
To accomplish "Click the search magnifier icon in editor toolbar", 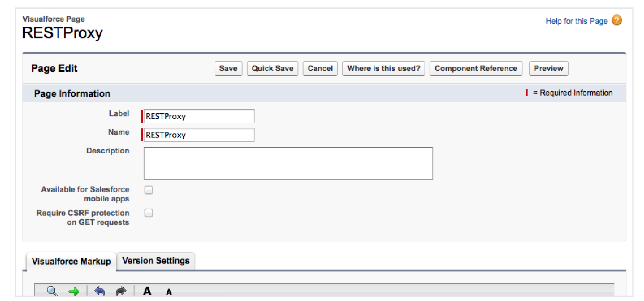I will point(52,291).
